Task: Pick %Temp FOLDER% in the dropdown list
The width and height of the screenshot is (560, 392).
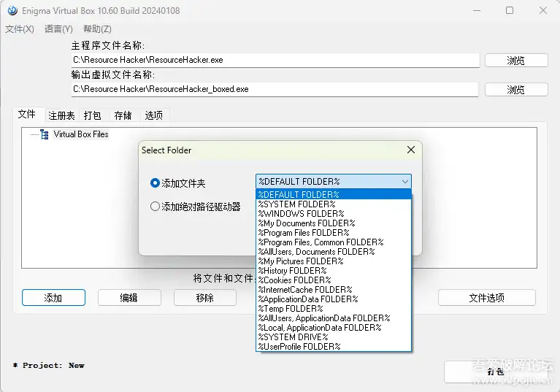Action: pos(334,309)
